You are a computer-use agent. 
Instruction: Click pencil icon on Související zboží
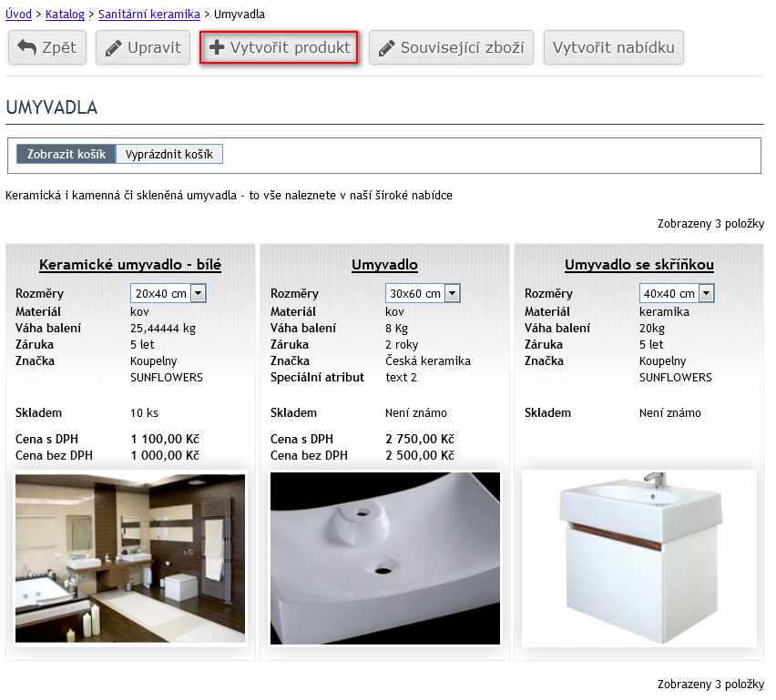pos(387,47)
